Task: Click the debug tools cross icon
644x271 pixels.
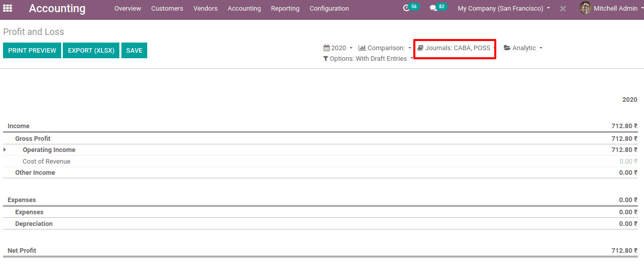Action: point(563,9)
